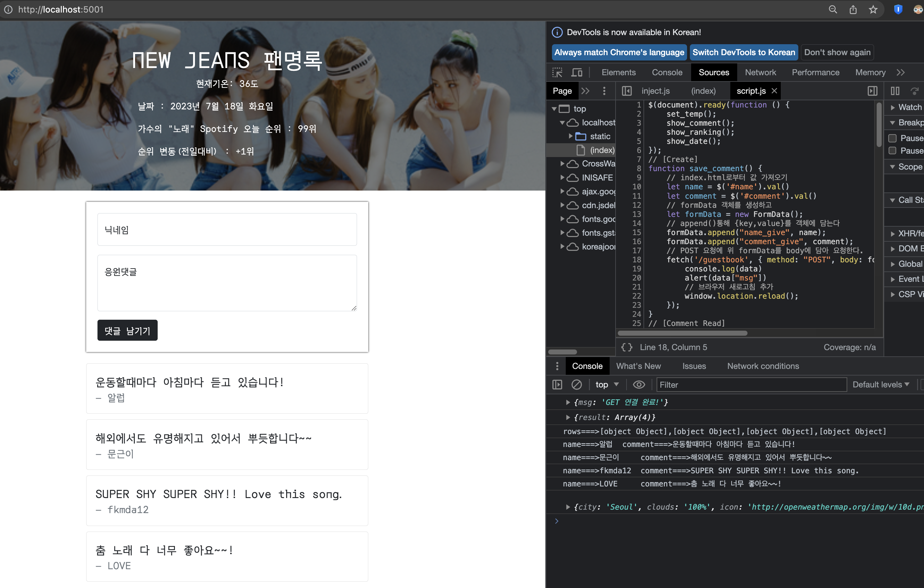Viewport: 924px width, 588px height.
Task: Click the inspect element picker icon
Action: [557, 72]
